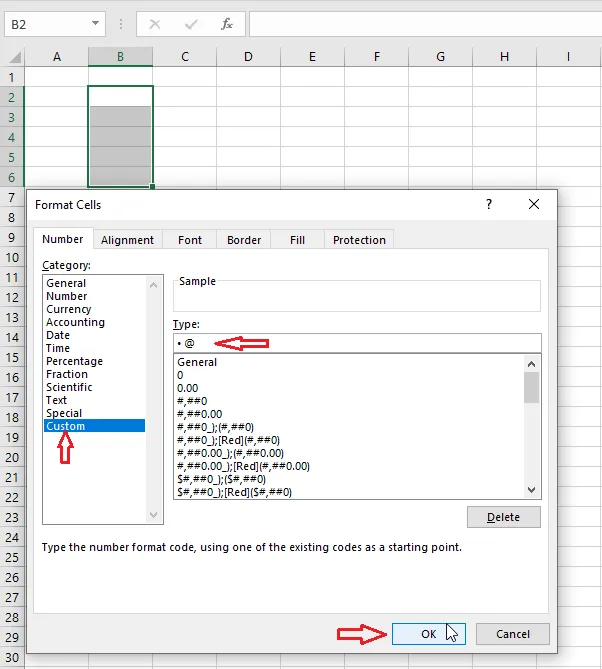
Task: Click the formula bar Cancel X icon
Action: coord(155,24)
